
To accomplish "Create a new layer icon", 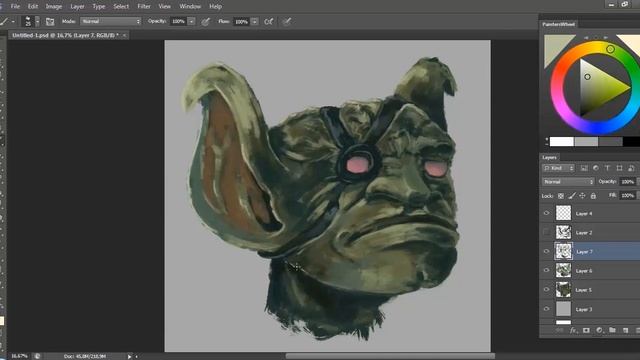I will [625, 330].
